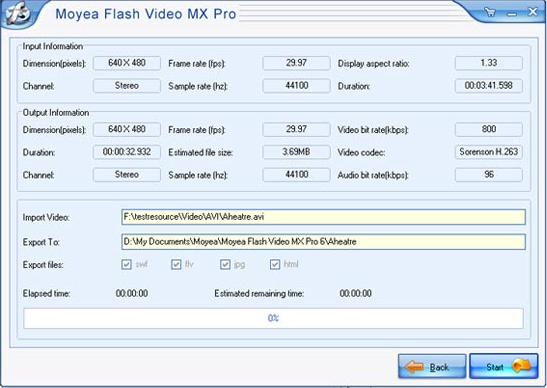
Task: Click input Duration value 00:03:41.598
Action: 489,86
